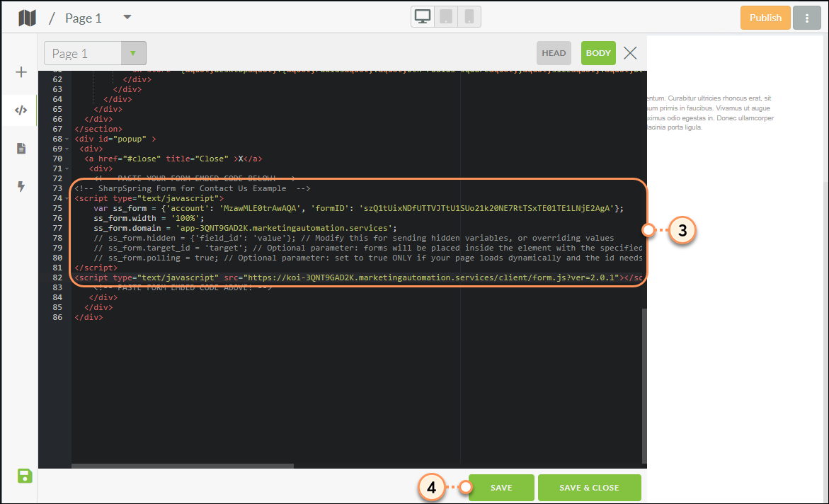Click the ss_form.width = '100%' line
The image size is (829, 504).
tap(149, 219)
